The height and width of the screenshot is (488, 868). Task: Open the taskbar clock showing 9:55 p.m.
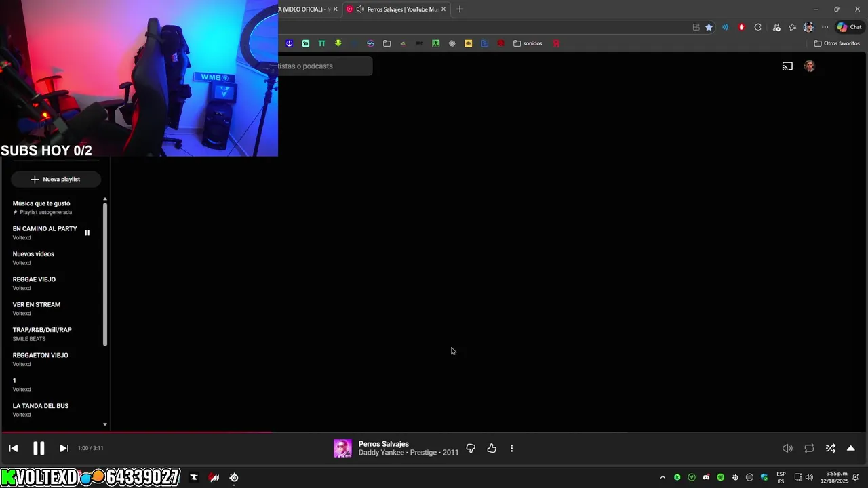coord(833,477)
